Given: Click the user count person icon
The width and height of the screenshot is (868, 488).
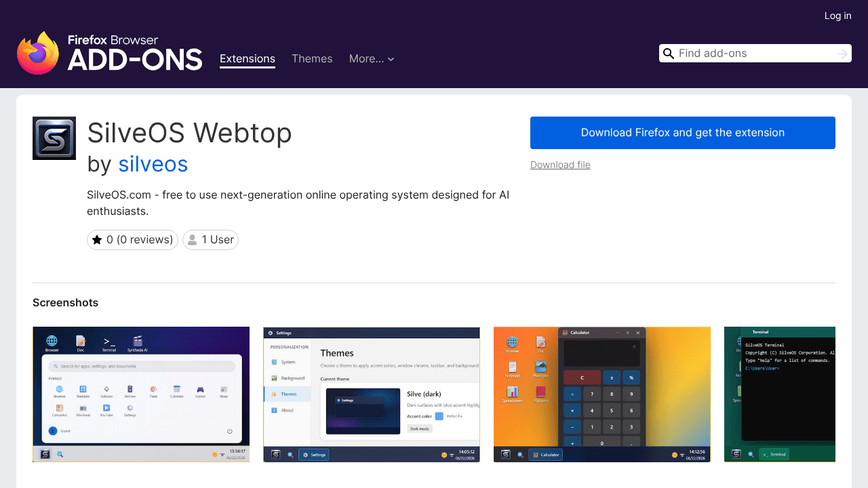Looking at the screenshot, I should [x=193, y=240].
